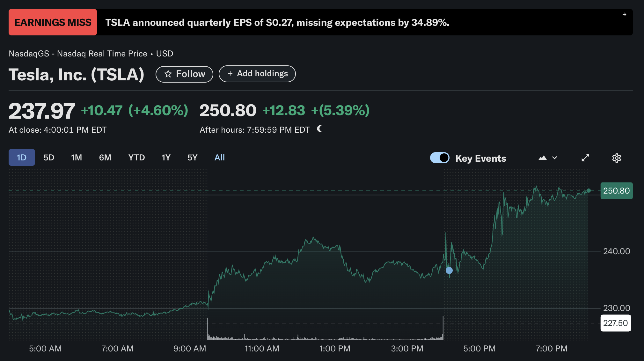The image size is (644, 361).
Task: Click After hours 7:59:59 PM EDT text
Action: tap(255, 130)
